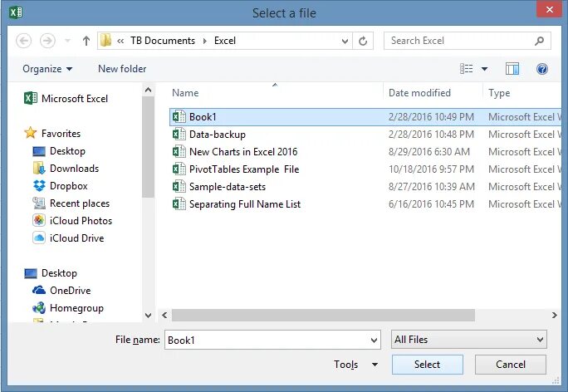Click the Sample-data-sets file icon
The image size is (568, 392).
[x=179, y=186]
